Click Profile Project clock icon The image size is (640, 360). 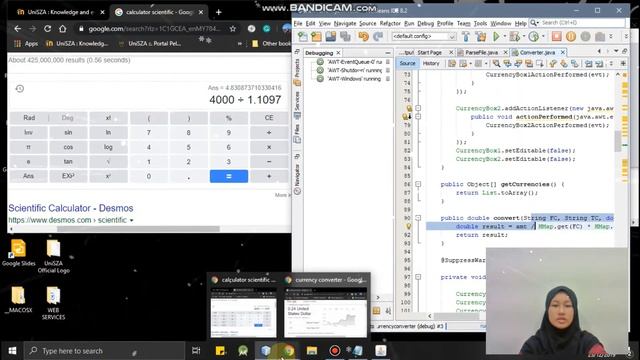(x=533, y=37)
